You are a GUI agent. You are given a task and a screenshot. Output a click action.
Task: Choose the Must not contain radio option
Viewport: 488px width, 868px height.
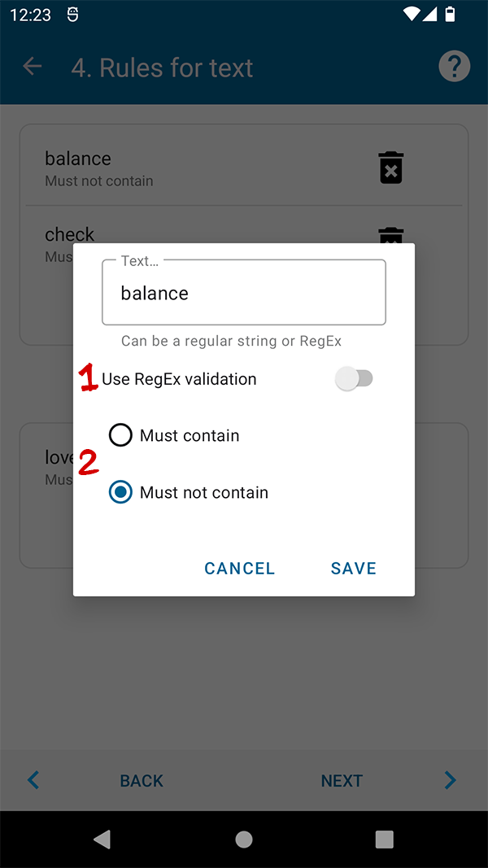[x=120, y=492]
